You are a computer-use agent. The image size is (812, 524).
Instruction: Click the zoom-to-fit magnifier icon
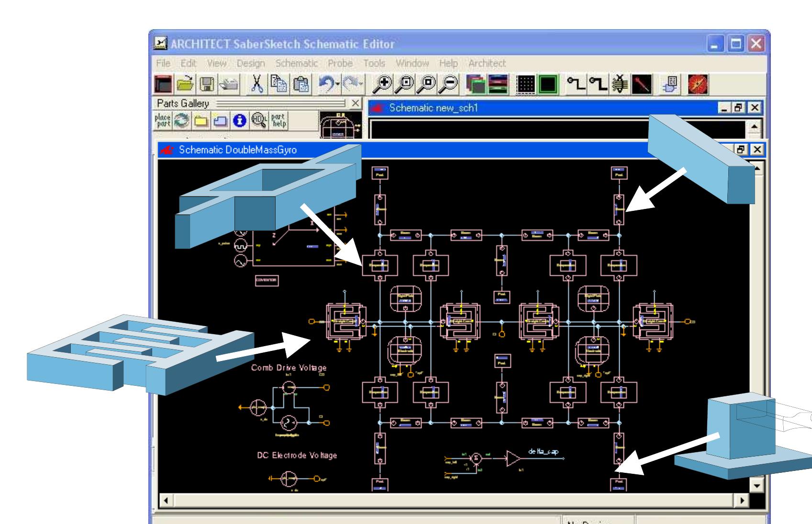[405, 85]
